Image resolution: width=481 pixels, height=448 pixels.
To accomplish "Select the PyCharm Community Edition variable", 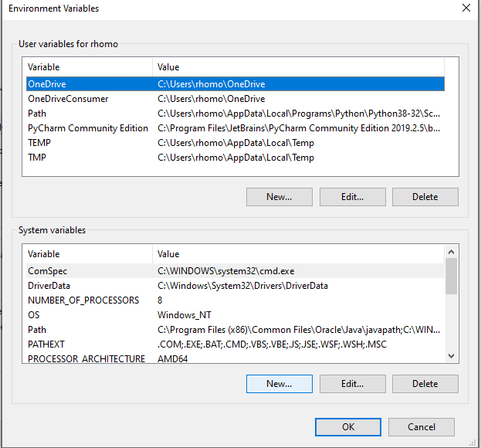I will pos(235,128).
